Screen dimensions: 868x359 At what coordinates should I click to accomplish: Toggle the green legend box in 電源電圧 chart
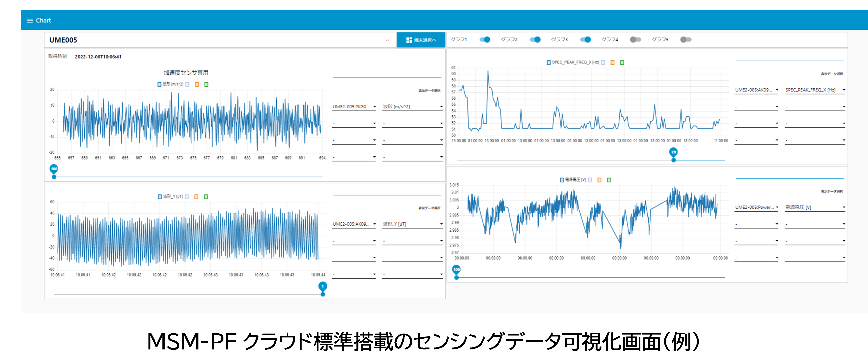pos(609,180)
